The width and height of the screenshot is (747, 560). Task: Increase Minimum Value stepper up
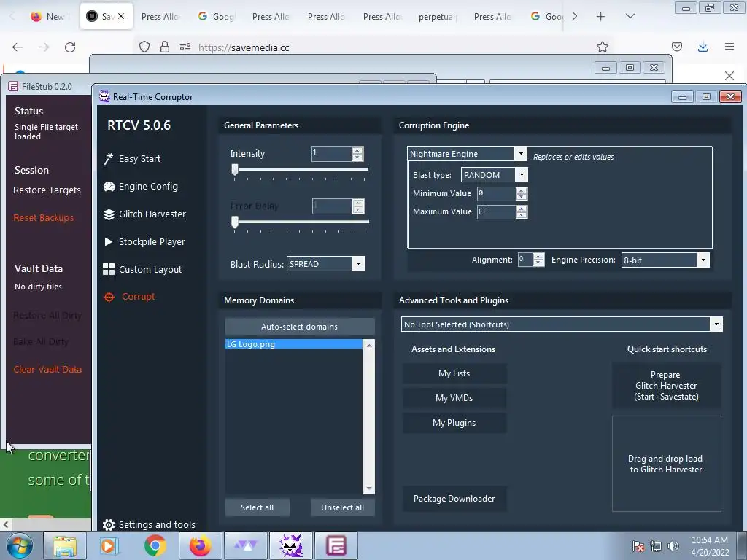click(522, 190)
